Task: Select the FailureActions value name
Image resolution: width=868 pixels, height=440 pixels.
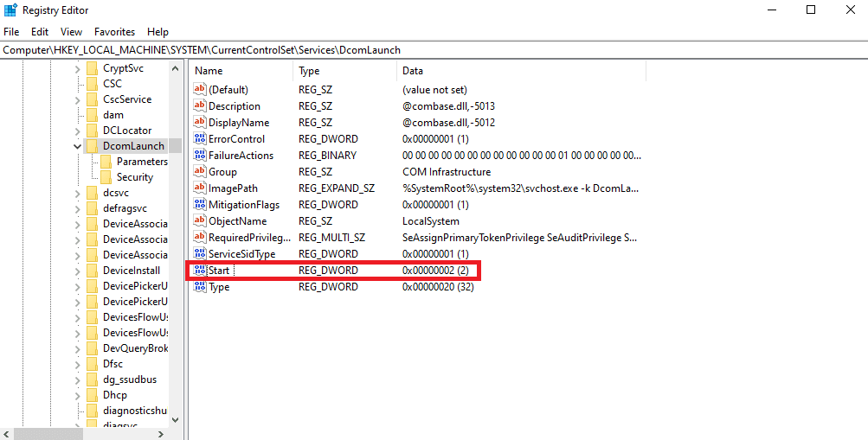Action: coord(241,155)
